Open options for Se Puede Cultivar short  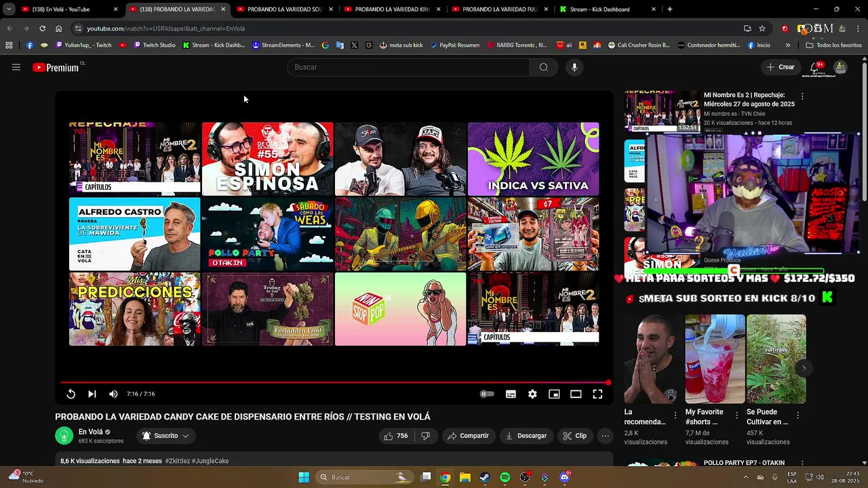[x=797, y=415]
